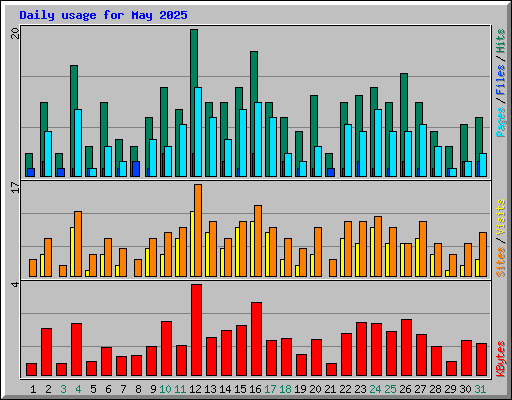512x400 pixels.
Task: Click the red KBytes bar for day 16
Action: tap(256, 339)
